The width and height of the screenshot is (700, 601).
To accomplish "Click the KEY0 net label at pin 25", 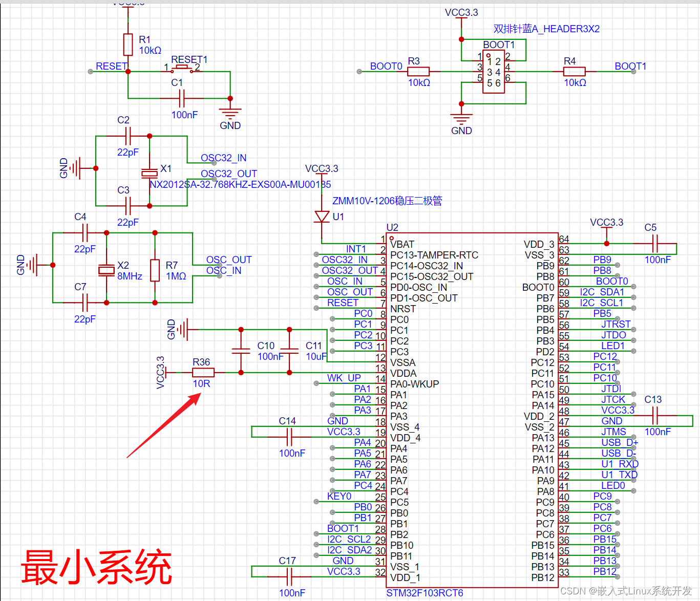I will tap(339, 496).
